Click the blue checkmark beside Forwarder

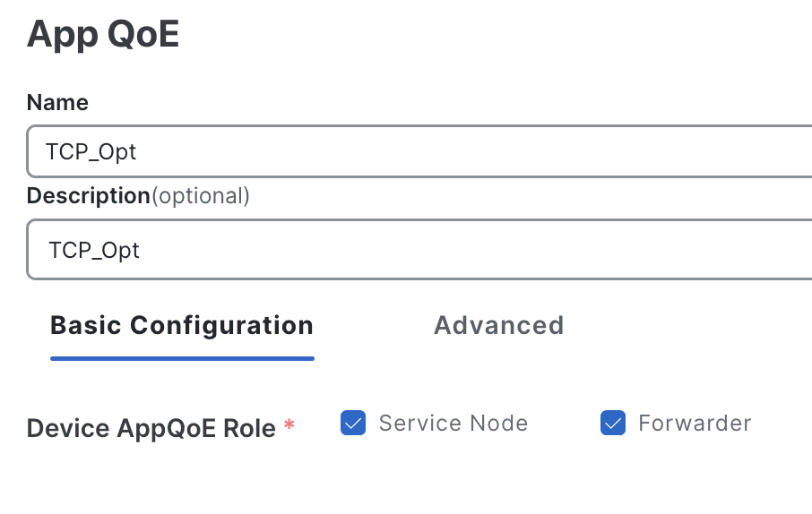tap(613, 423)
